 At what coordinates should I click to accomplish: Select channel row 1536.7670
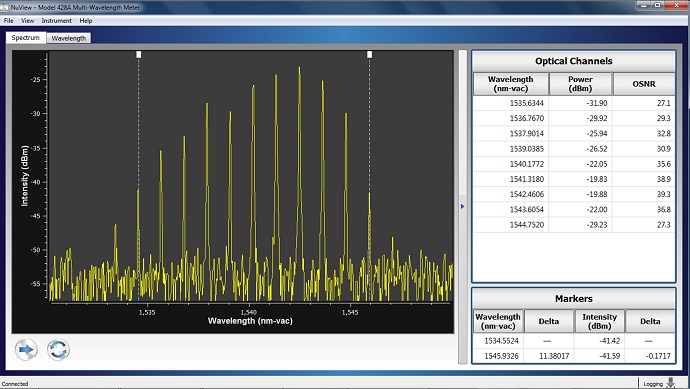coord(574,118)
